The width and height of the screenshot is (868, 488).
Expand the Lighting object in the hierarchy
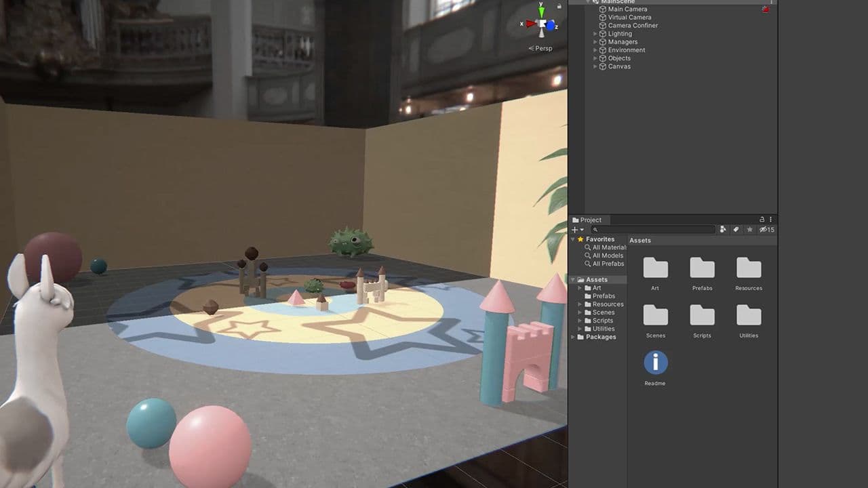(595, 33)
